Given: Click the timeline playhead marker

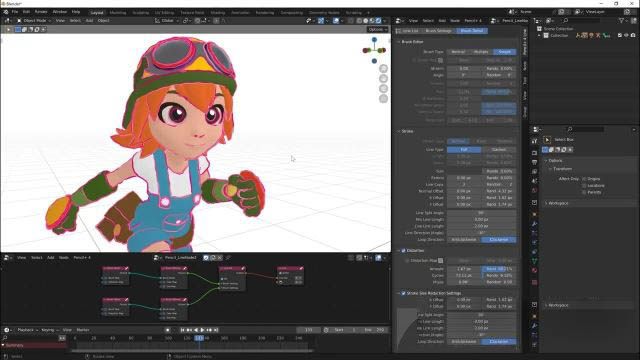Looking at the screenshot, I should coord(199,338).
